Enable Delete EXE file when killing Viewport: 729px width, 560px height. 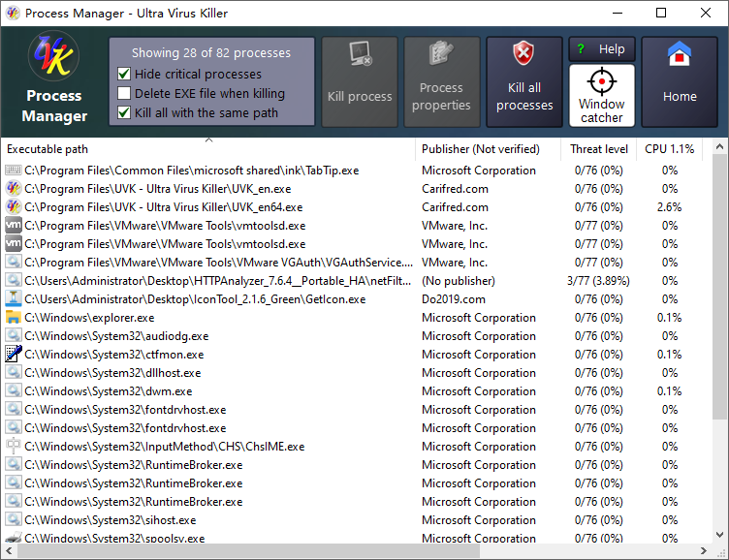(x=124, y=94)
